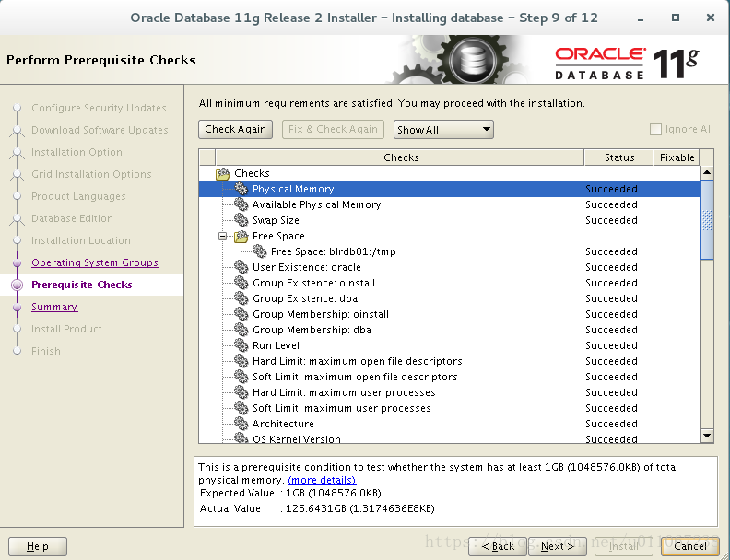
Task: Click the Install Product step
Action: click(x=66, y=329)
